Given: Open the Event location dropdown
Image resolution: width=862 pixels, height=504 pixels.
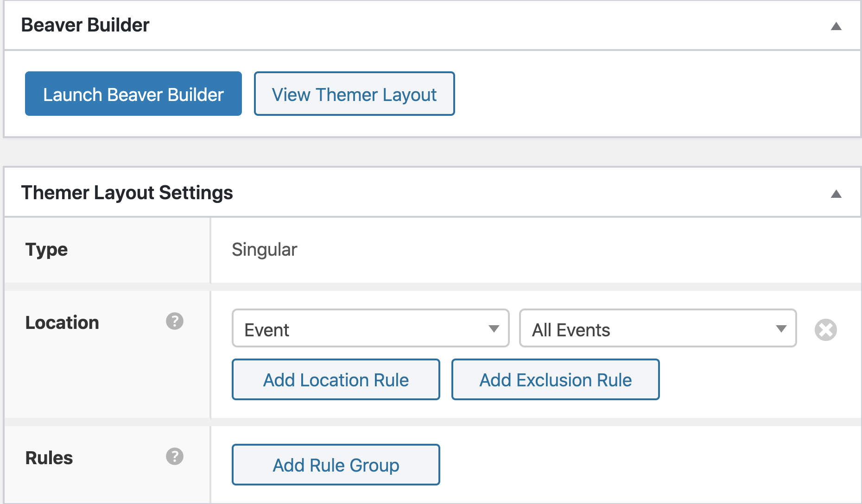Looking at the screenshot, I should pos(371,328).
